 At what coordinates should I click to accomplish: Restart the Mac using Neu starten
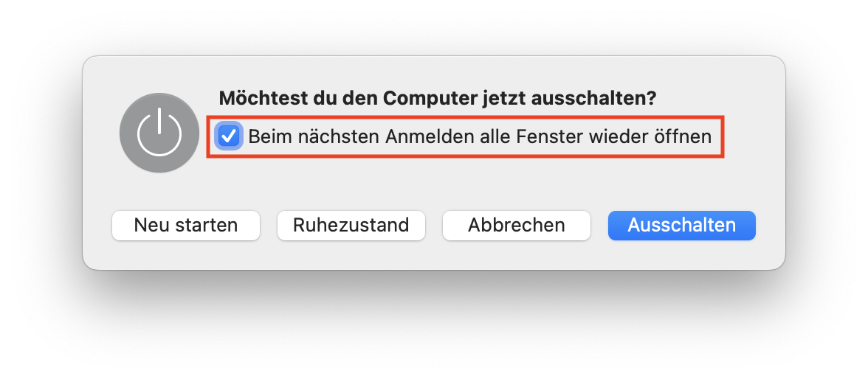(x=186, y=226)
